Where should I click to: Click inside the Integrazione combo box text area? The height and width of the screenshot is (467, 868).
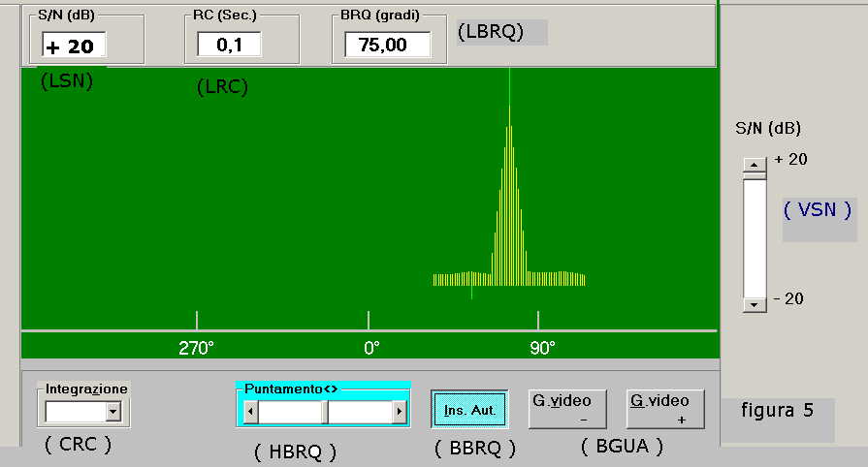pos(75,412)
